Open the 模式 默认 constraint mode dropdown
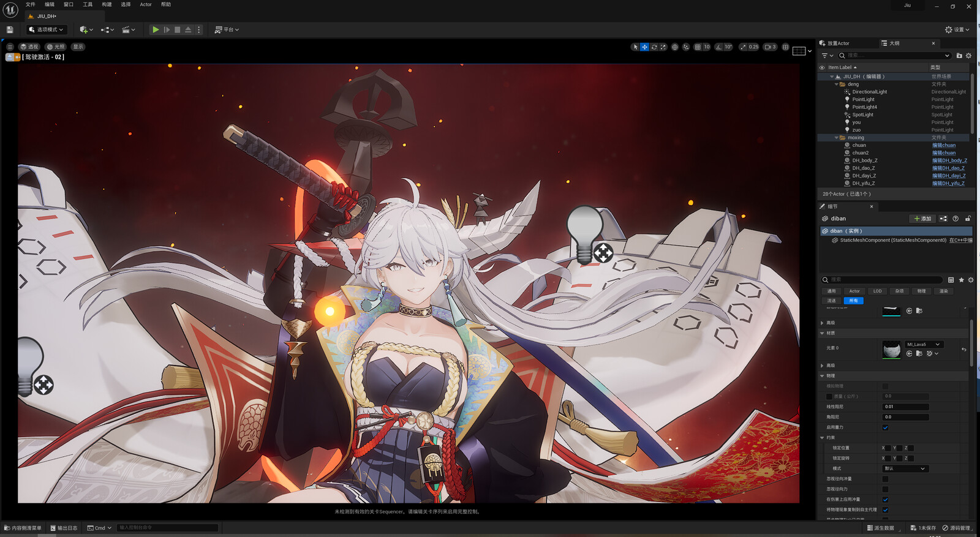 [906, 468]
